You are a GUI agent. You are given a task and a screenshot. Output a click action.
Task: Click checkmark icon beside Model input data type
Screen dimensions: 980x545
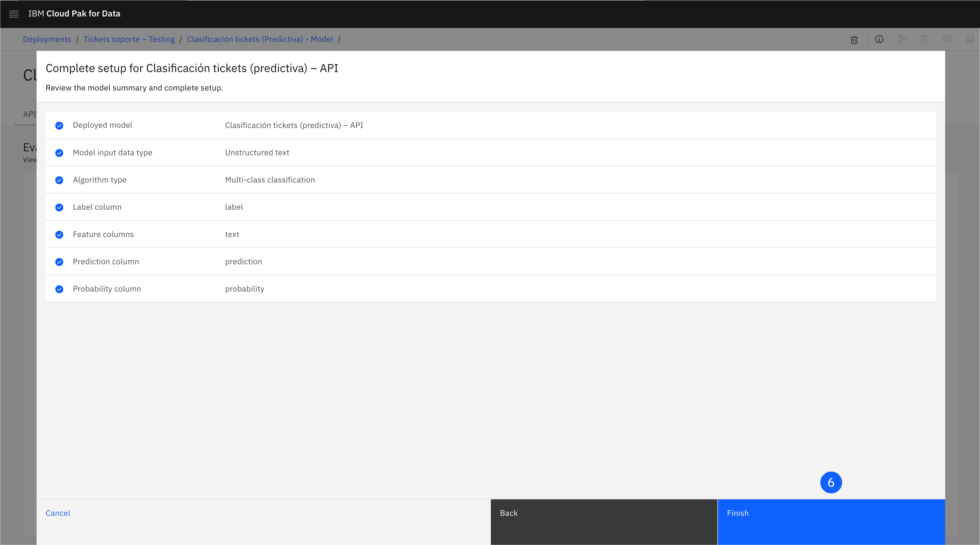click(x=59, y=153)
